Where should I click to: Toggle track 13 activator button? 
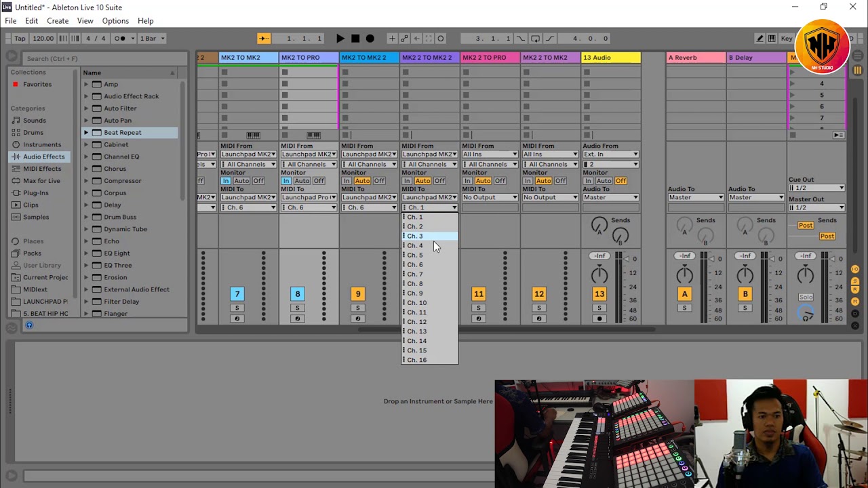(599, 293)
